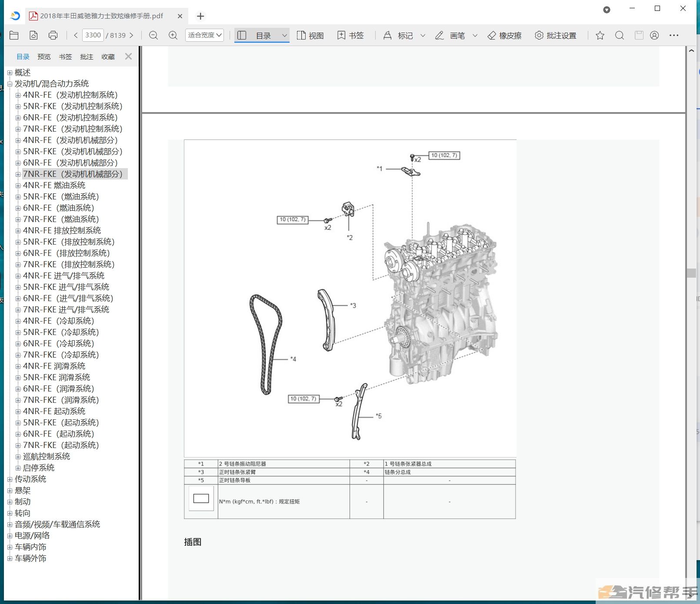This screenshot has width=700, height=604.
Task: Open the 车辆内饰 section
Action: [30, 547]
